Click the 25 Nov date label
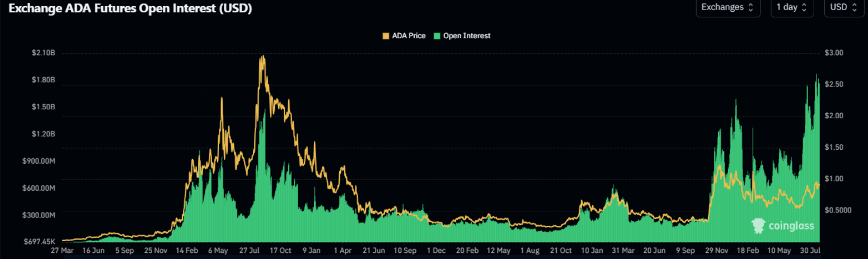The width and height of the screenshot is (868, 259). [156, 251]
